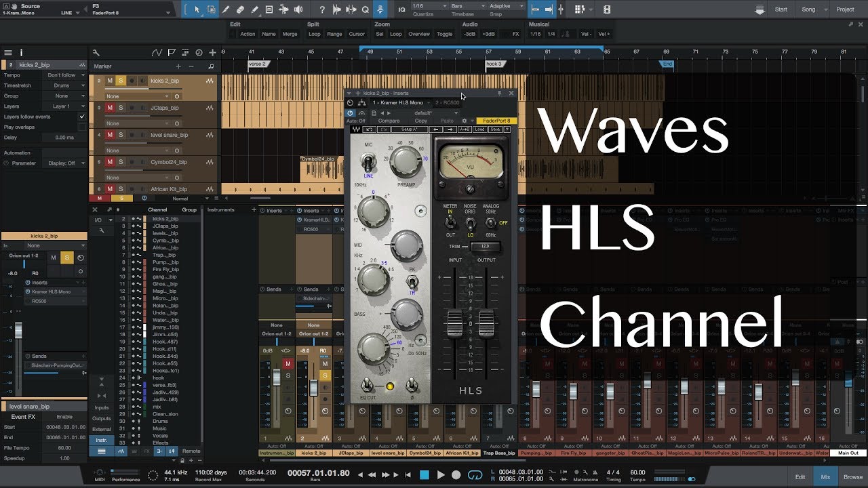
Task: Show automation curve icon above tracks
Action: [157, 52]
